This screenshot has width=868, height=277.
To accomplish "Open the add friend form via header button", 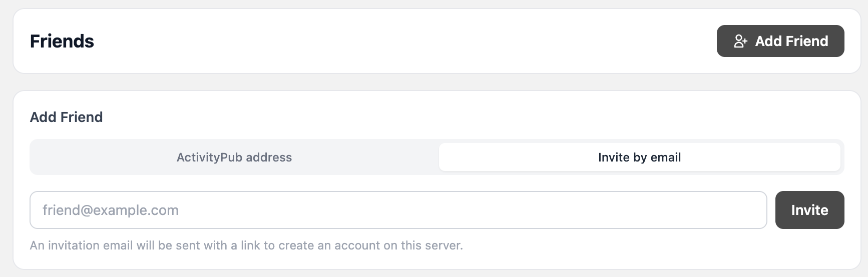I will coord(780,41).
